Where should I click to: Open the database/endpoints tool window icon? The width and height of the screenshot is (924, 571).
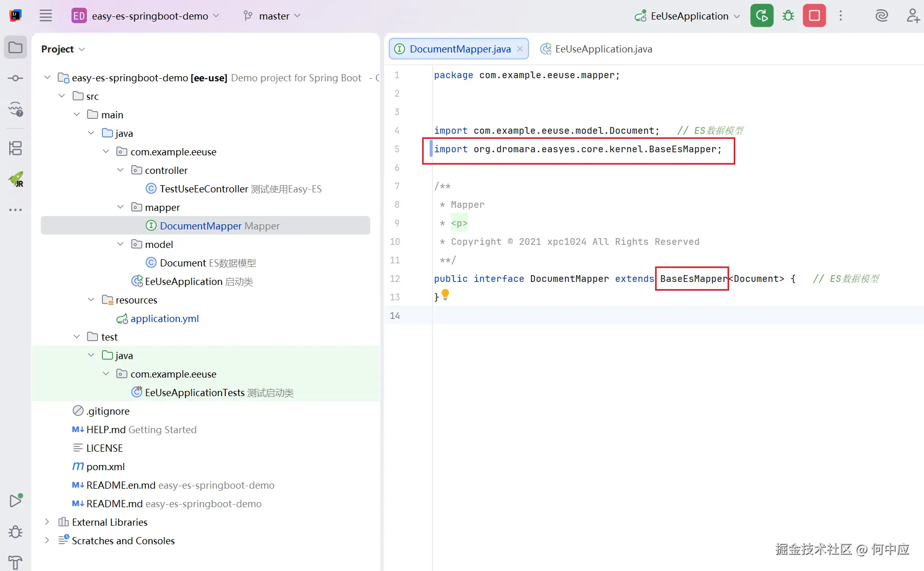(x=15, y=109)
